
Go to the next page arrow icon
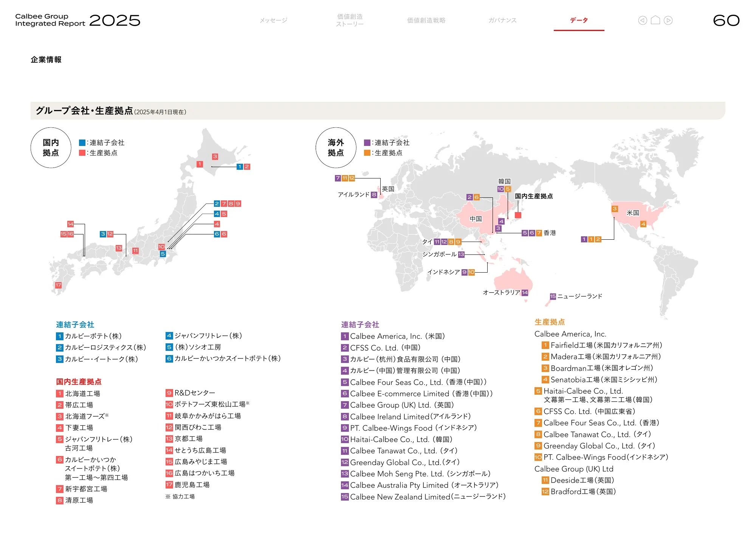click(x=668, y=20)
